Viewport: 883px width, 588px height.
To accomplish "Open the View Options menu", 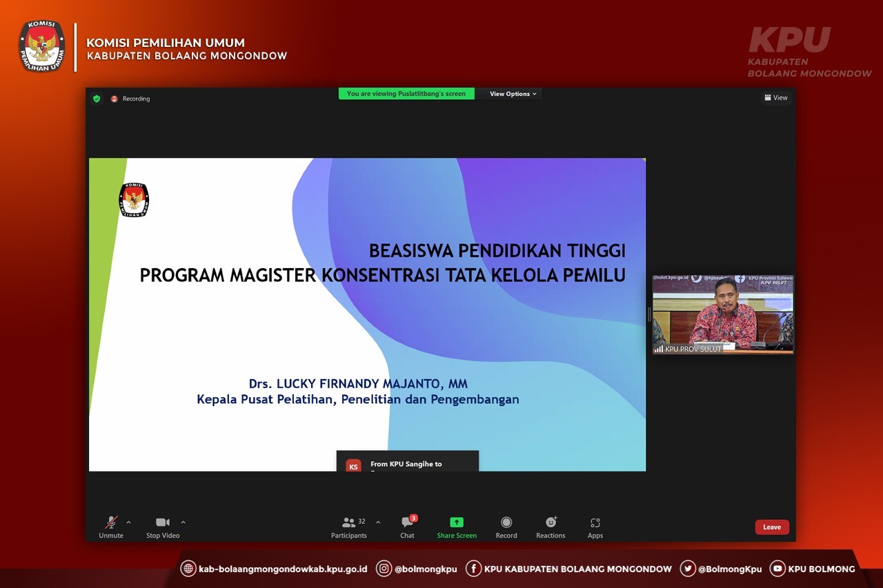I will point(513,94).
